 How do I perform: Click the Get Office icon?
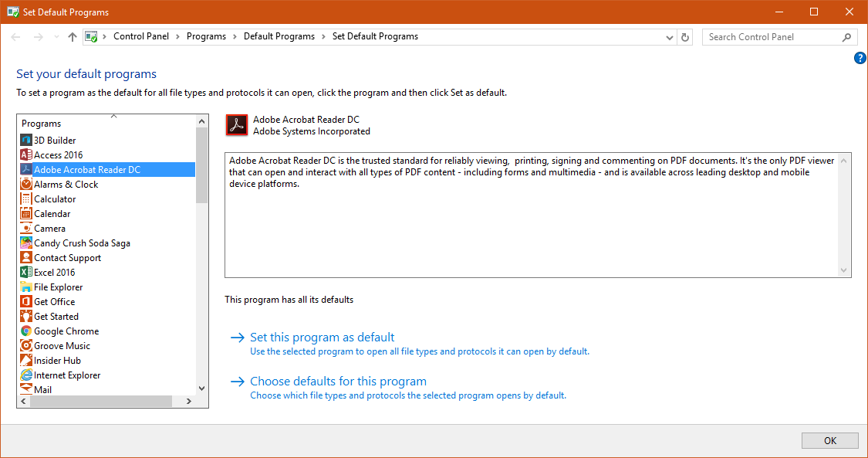pos(26,301)
